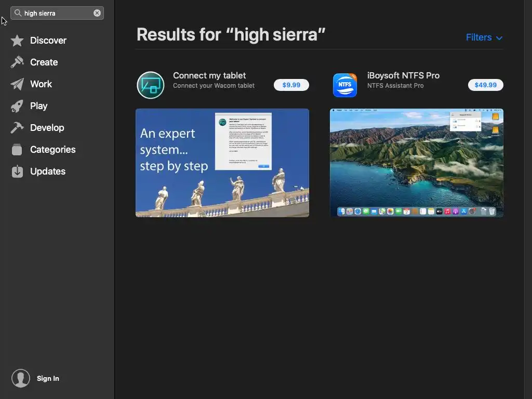Open iBoysoft NTFS Pro app icon
The height and width of the screenshot is (399, 532).
345,85
